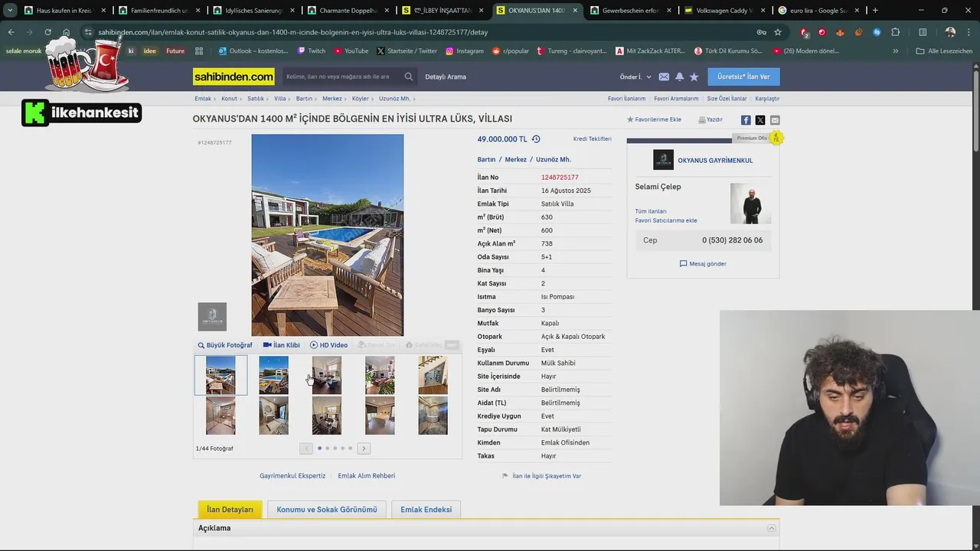
Task: Click the Okyanus Gayrimenkul agency logo
Action: (x=663, y=160)
